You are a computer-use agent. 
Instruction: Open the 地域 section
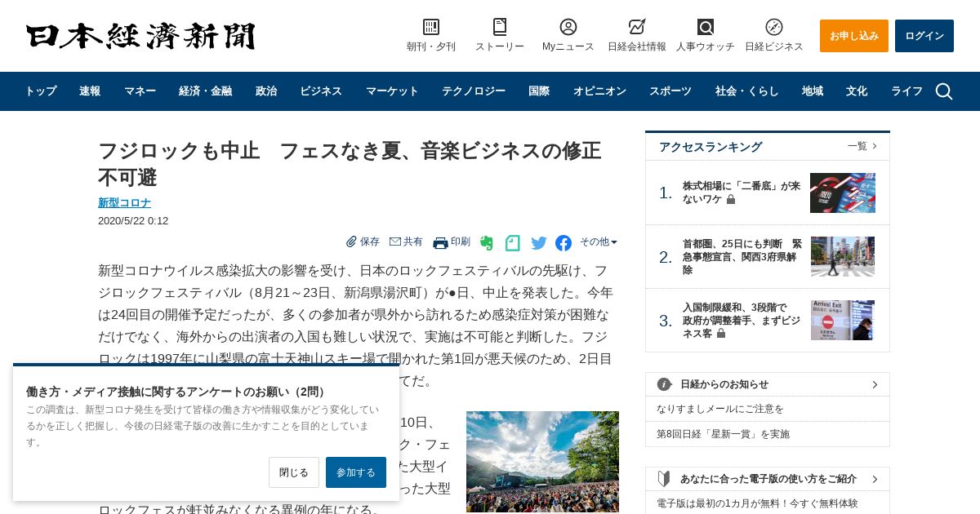(x=813, y=91)
